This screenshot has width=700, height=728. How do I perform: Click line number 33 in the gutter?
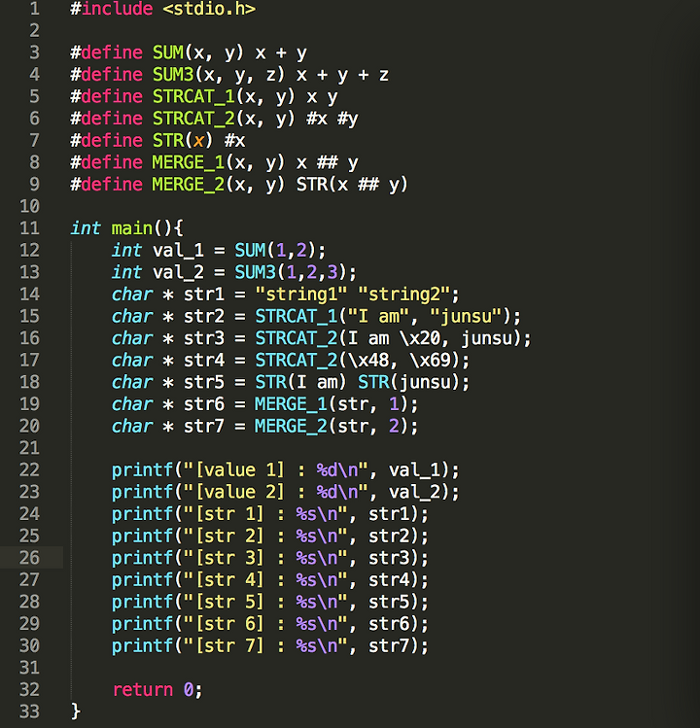[x=29, y=711]
